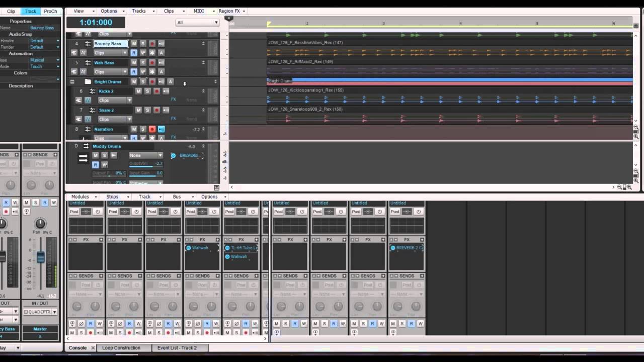Enable automation write on Bouncy Bass track
644x362 pixels.
coord(143,53)
